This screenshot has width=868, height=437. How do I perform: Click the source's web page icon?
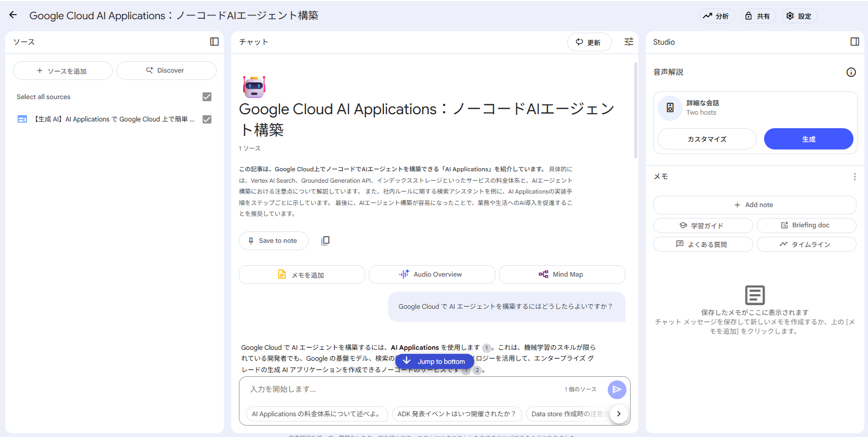22,119
